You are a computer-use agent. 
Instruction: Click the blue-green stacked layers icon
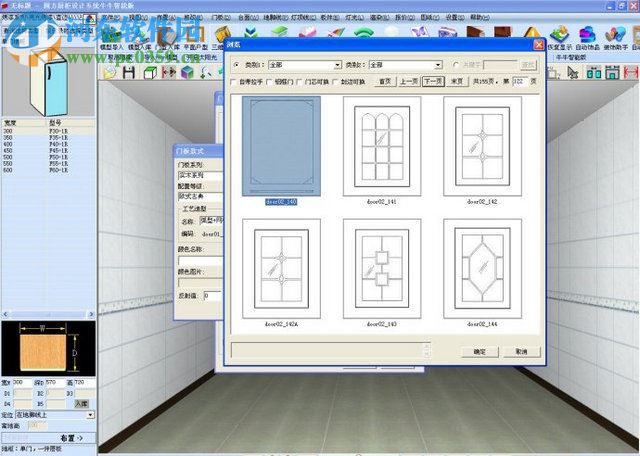click(251, 31)
